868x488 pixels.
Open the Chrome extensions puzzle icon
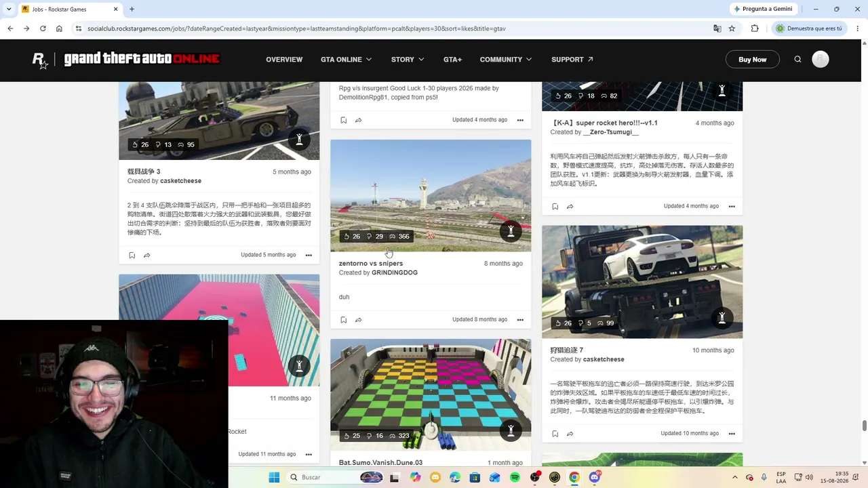click(x=755, y=28)
